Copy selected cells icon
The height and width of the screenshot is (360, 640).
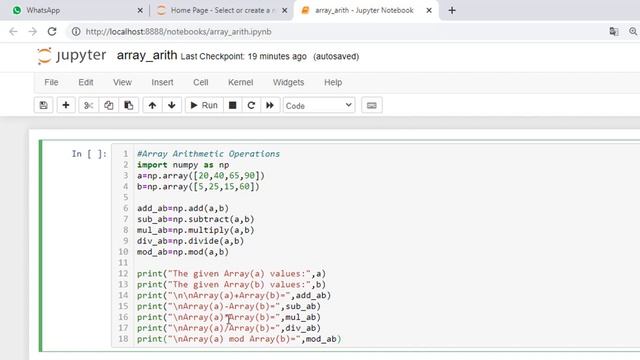pyautogui.click(x=108, y=105)
